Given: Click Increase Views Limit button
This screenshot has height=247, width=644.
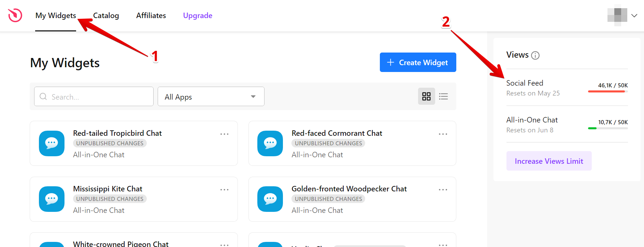Looking at the screenshot, I should pyautogui.click(x=549, y=161).
